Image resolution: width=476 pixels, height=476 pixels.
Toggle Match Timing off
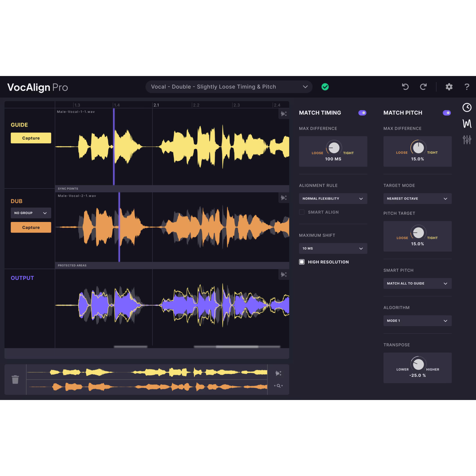pos(362,112)
